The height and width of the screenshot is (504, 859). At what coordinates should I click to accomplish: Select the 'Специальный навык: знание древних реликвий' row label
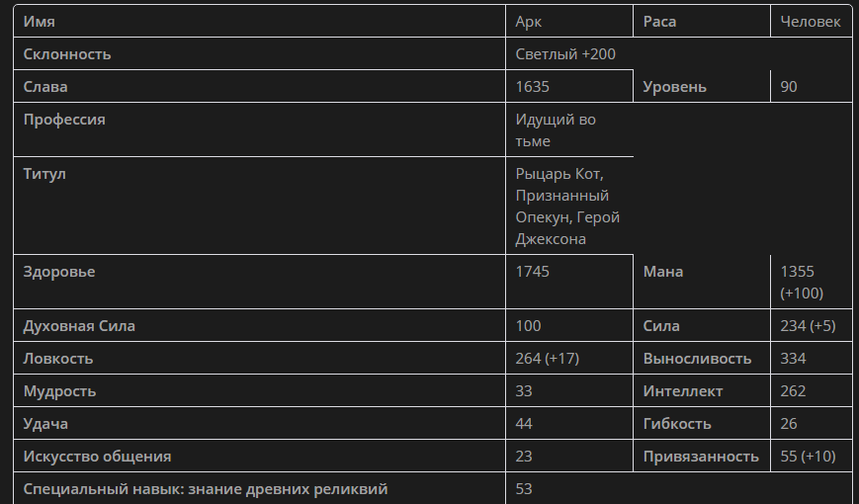tap(206, 489)
